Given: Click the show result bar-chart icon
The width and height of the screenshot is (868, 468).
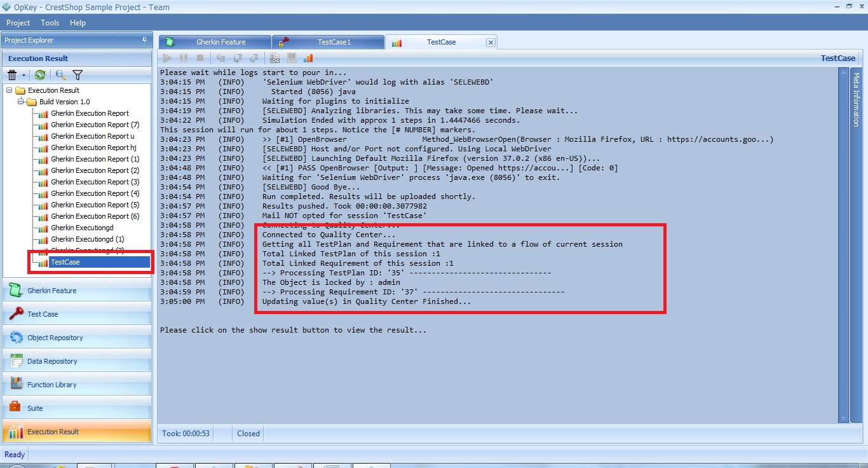Looking at the screenshot, I should 308,58.
